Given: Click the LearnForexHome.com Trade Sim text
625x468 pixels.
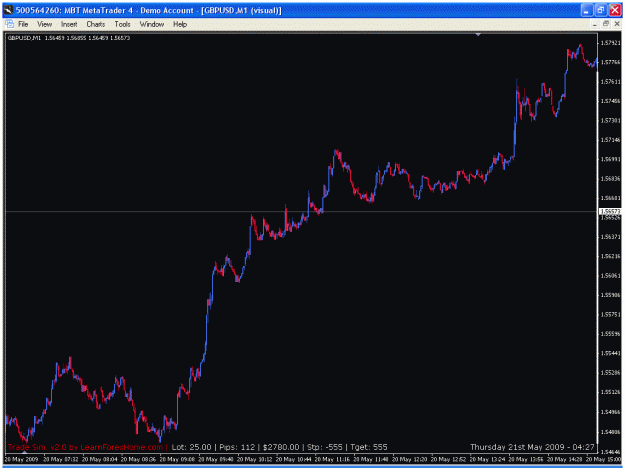Looking at the screenshot, I should pyautogui.click(x=85, y=447).
